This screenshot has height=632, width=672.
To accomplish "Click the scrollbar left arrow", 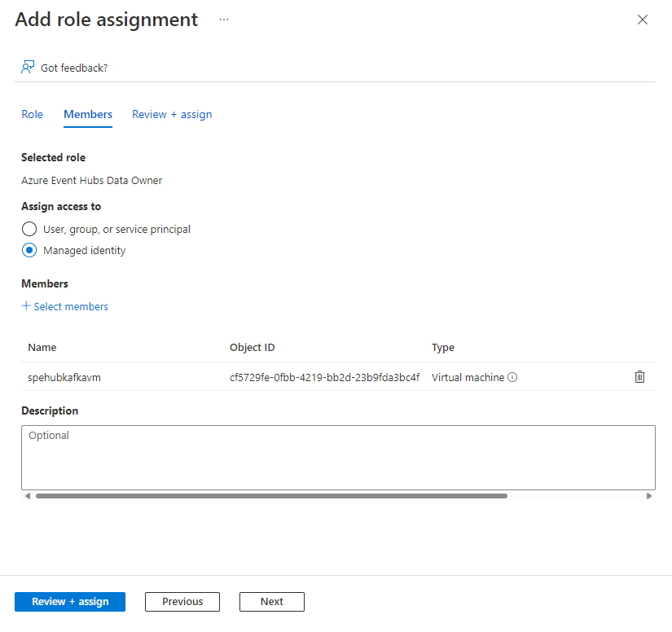I will (27, 495).
